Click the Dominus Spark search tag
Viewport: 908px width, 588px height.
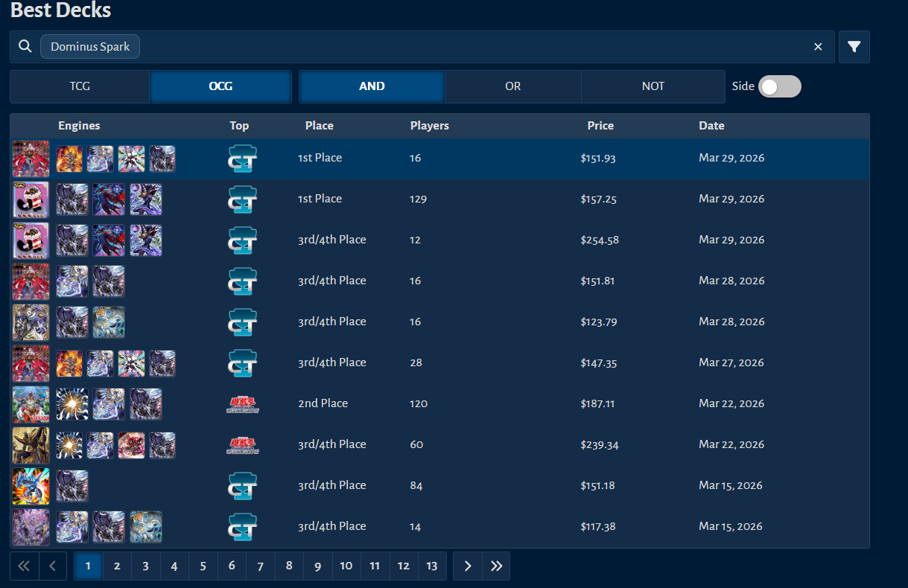point(90,46)
